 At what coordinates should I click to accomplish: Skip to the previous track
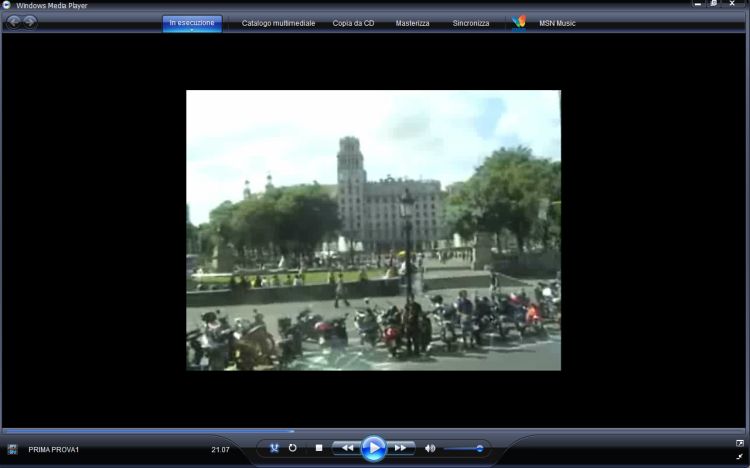pyautogui.click(x=346, y=448)
